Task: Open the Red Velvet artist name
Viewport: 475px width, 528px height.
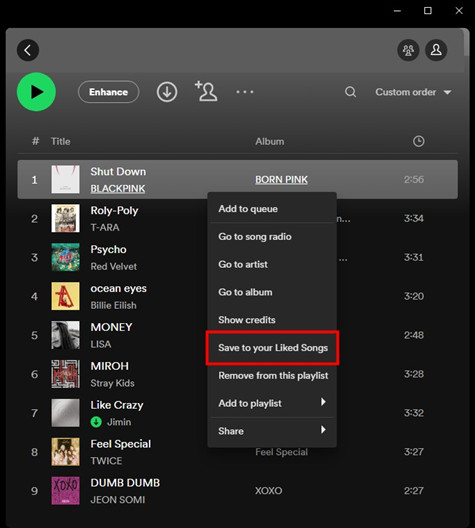Action: [x=114, y=266]
